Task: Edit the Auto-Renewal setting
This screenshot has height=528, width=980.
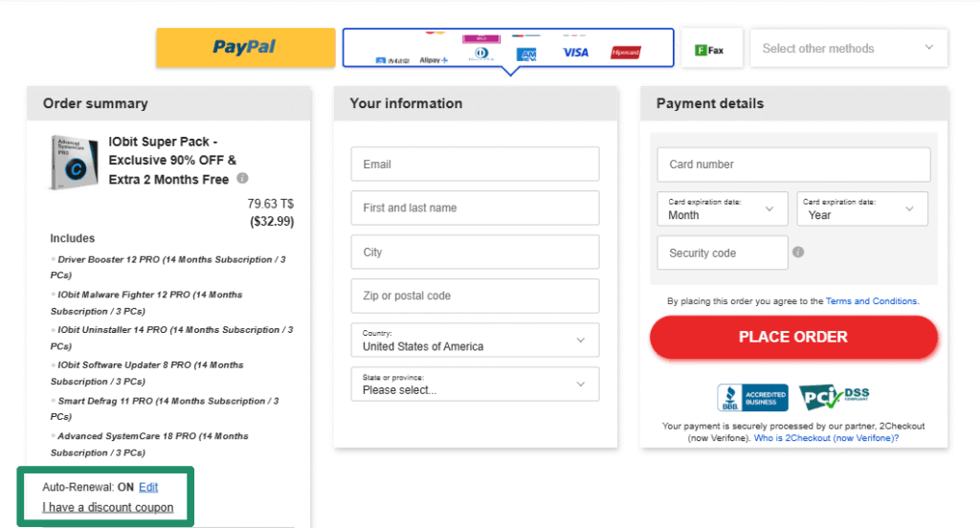Action: pos(148,487)
